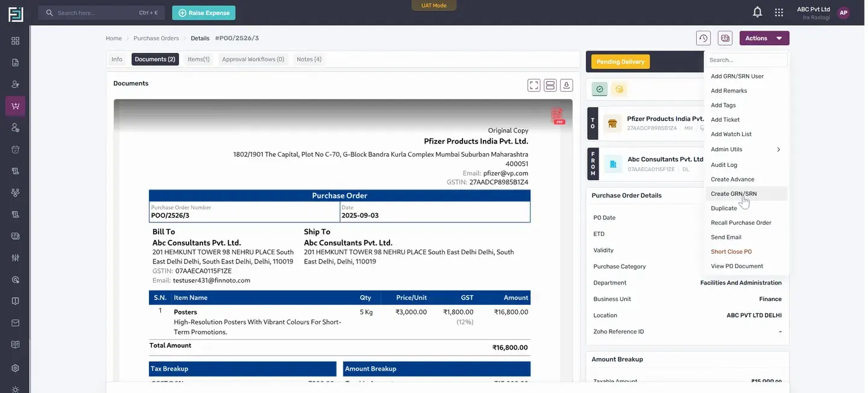Open the envelope mail icon in sidebar
Image resolution: width=868 pixels, height=393 pixels.
(15, 323)
